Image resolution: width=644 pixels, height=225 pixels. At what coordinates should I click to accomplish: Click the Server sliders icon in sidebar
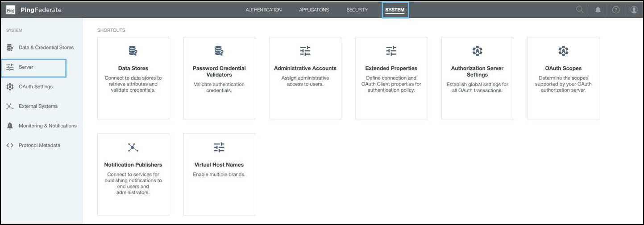10,67
